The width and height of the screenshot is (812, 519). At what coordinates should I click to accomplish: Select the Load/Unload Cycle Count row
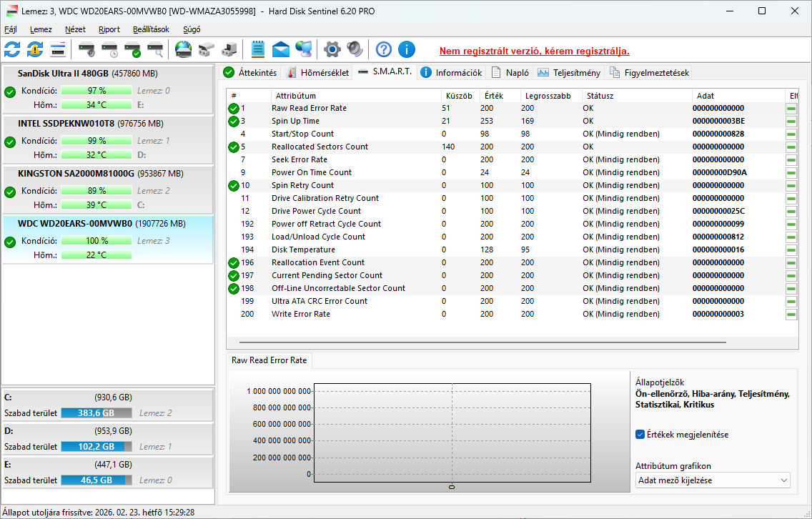(x=512, y=237)
